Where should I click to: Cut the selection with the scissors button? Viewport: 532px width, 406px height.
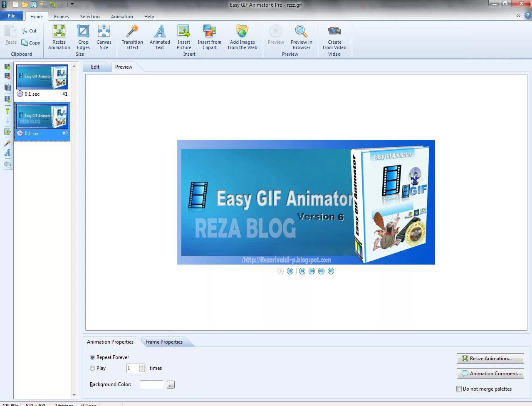pyautogui.click(x=30, y=31)
